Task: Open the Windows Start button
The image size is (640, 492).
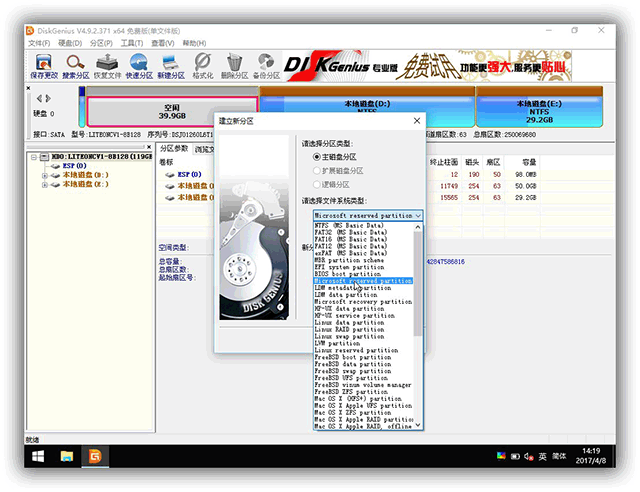Action: (x=38, y=456)
